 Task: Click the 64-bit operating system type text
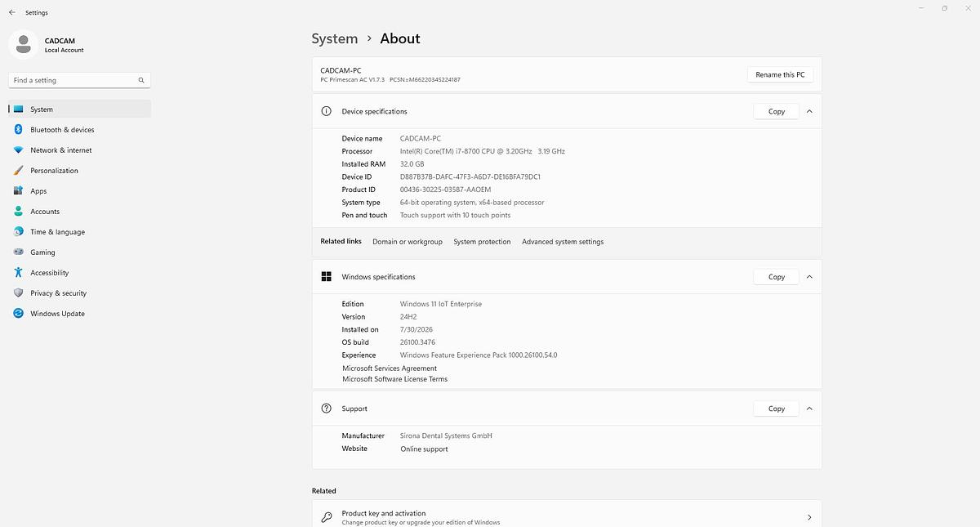point(472,203)
